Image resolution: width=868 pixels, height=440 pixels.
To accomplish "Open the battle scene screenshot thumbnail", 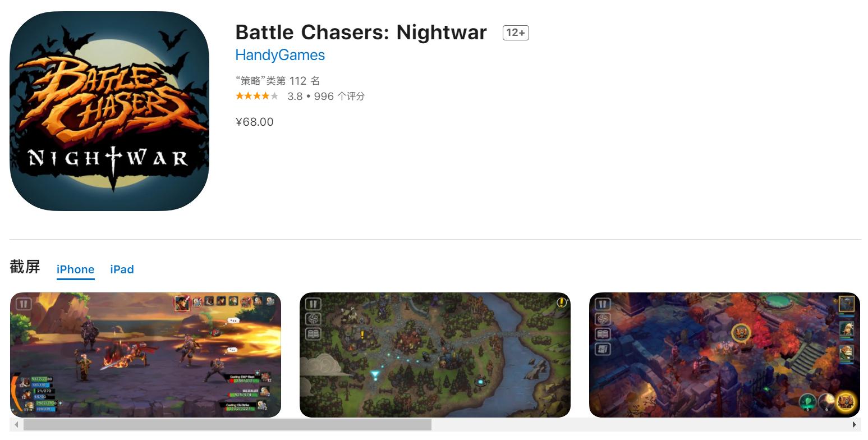I will tap(145, 355).
